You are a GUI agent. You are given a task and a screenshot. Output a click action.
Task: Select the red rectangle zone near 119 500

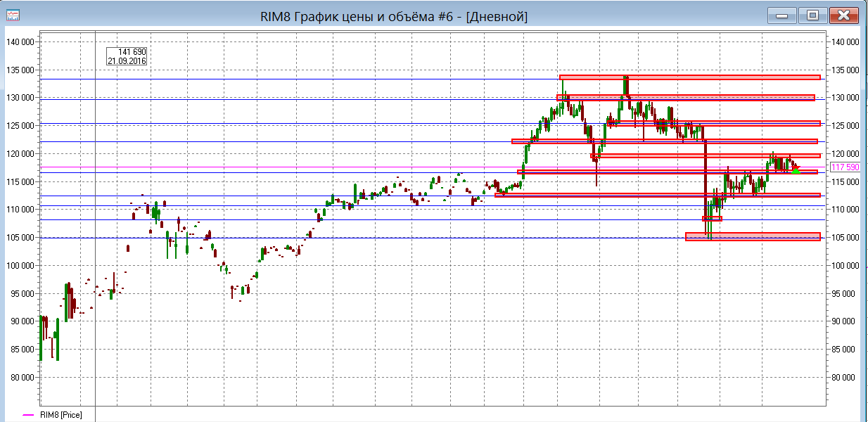(x=706, y=155)
